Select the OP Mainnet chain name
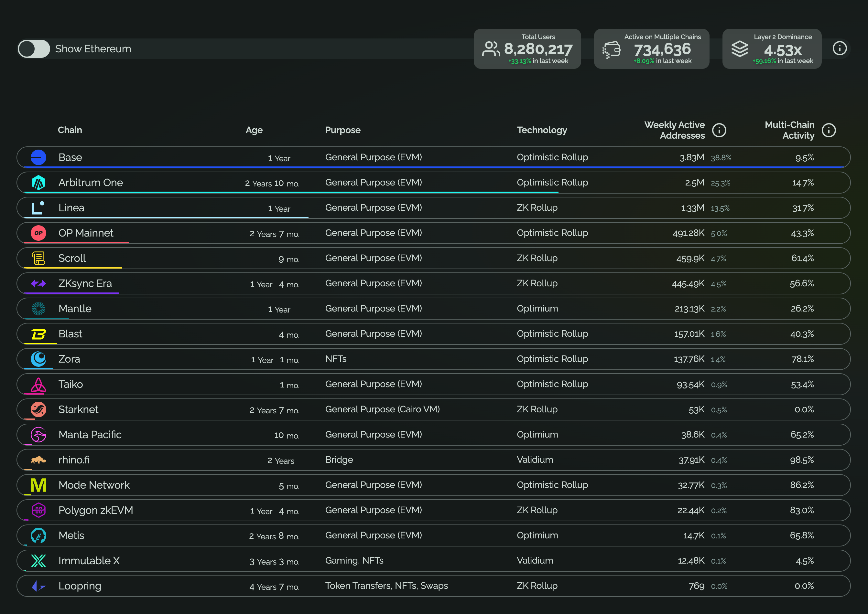868x614 pixels. (86, 233)
